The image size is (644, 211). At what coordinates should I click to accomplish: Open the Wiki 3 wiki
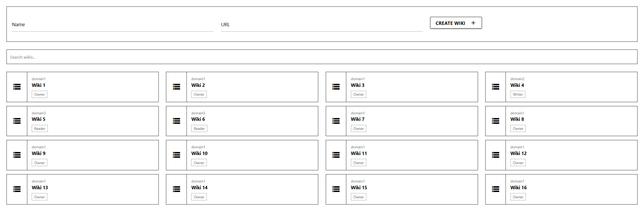[357, 85]
